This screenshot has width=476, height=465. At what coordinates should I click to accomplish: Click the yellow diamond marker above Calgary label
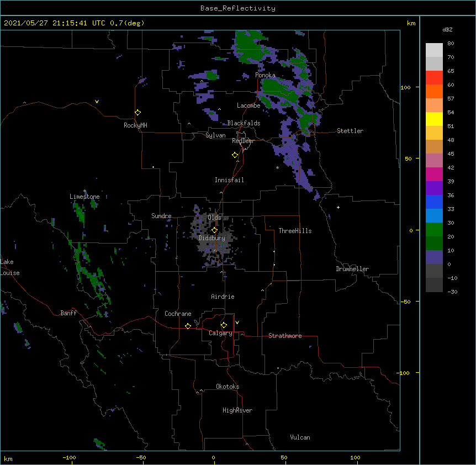tap(224, 325)
